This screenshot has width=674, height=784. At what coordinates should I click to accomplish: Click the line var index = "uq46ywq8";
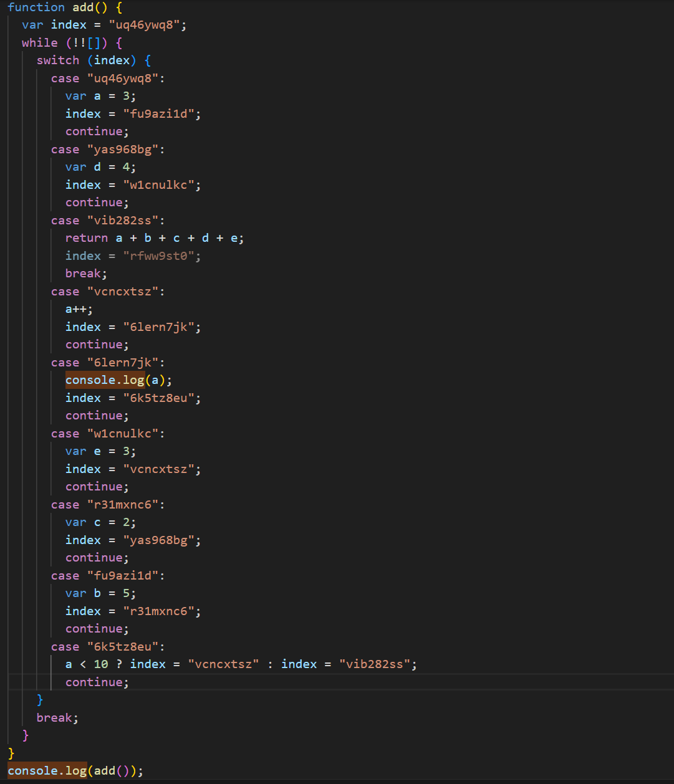point(104,25)
